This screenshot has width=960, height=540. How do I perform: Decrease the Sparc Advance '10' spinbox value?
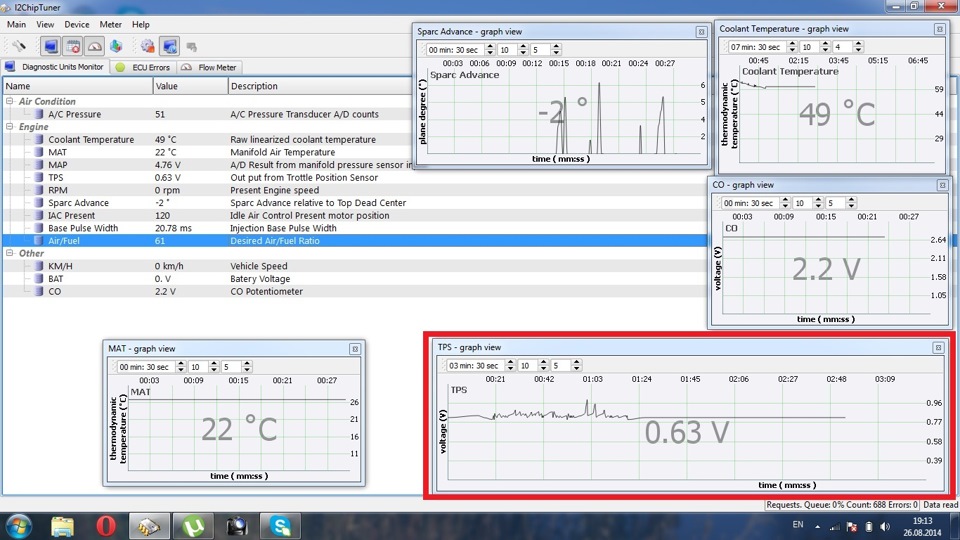point(523,53)
